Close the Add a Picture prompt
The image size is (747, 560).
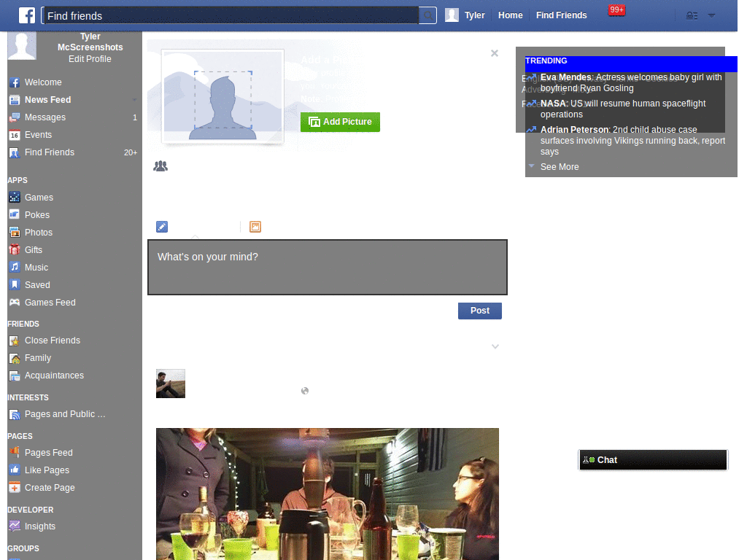click(495, 53)
